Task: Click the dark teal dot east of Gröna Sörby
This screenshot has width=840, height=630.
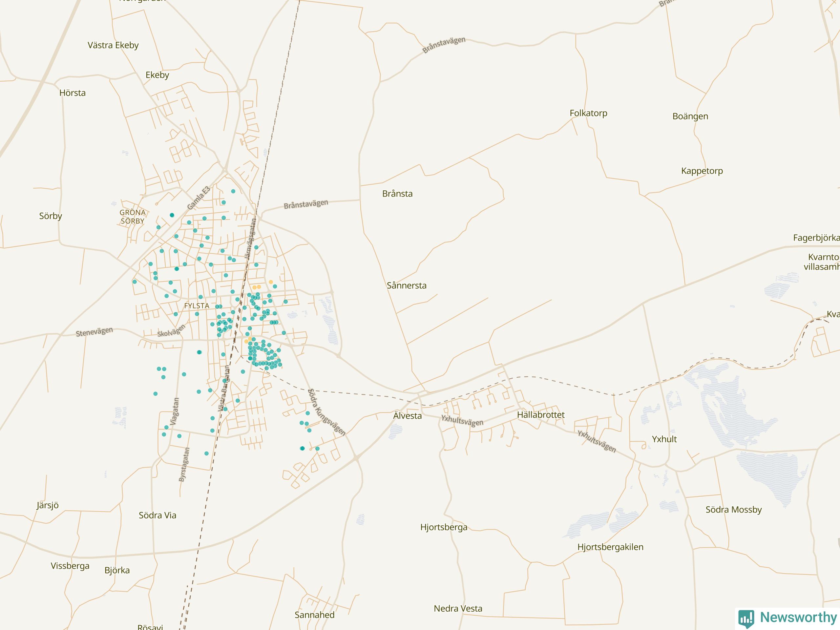Action: (x=172, y=215)
